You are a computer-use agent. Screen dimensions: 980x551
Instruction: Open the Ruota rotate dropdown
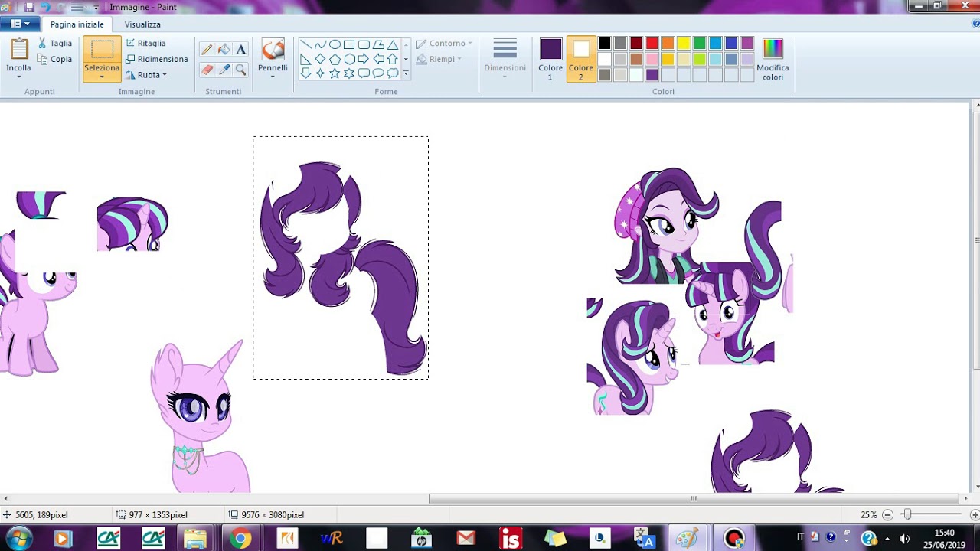click(x=146, y=75)
